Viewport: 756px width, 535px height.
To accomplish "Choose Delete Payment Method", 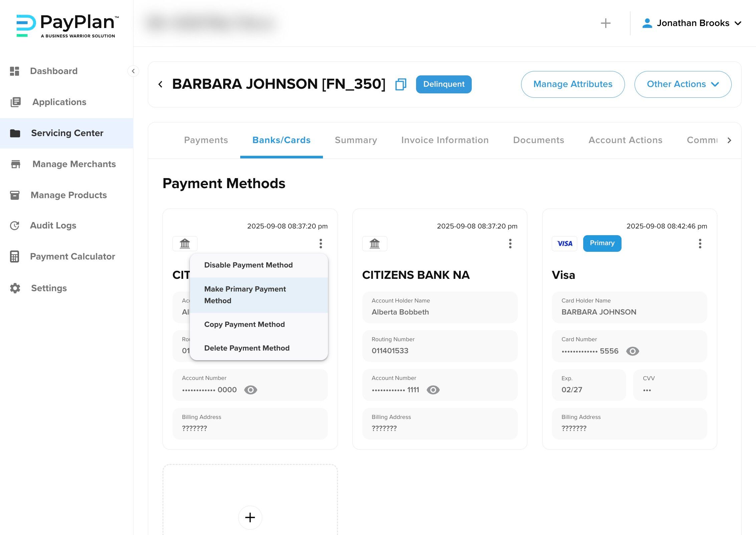I will click(x=259, y=348).
